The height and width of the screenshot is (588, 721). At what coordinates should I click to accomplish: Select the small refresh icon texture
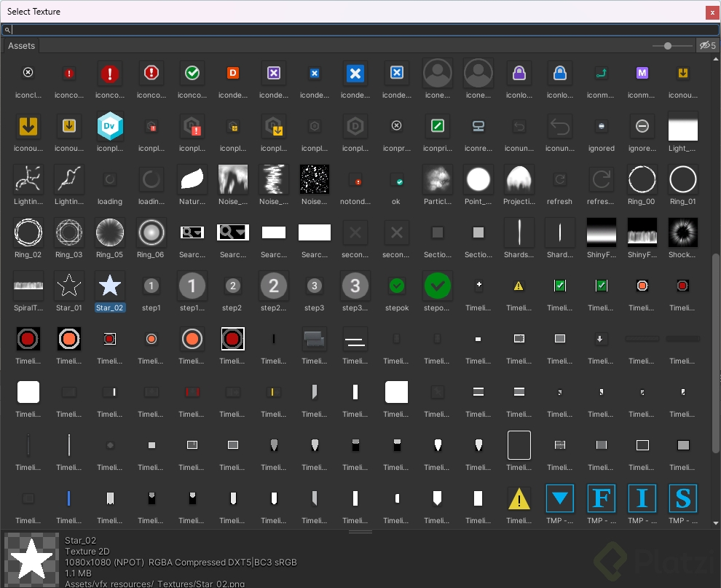coord(559,179)
